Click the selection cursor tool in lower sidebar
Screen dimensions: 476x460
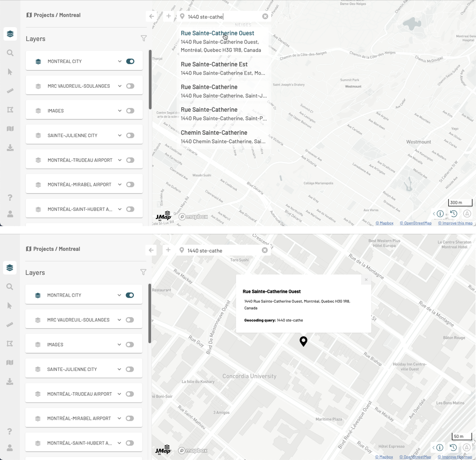[x=9, y=306]
